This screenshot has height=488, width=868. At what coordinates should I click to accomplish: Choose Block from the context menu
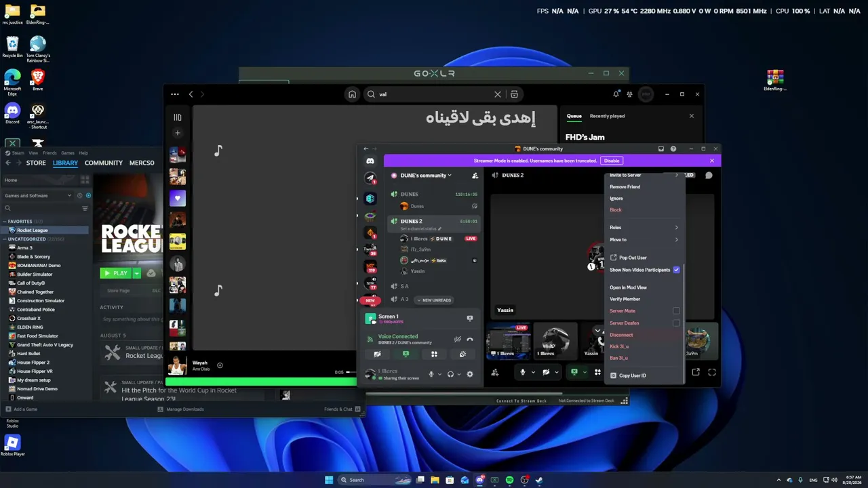coord(616,210)
